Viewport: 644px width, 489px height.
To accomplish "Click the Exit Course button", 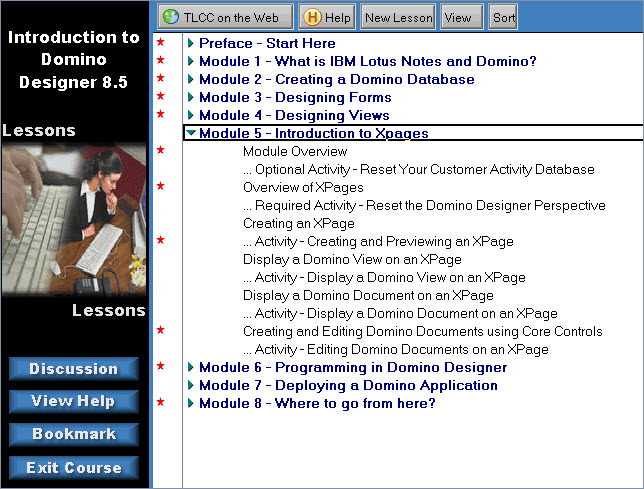I will 74,468.
